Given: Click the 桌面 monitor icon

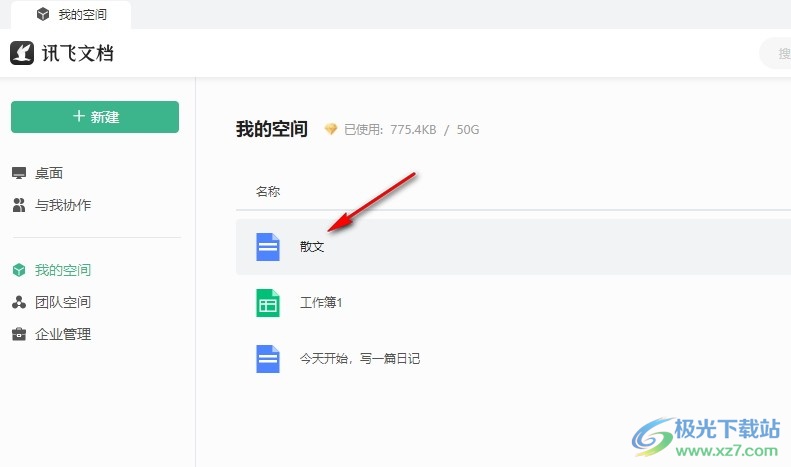Looking at the screenshot, I should click(x=19, y=173).
